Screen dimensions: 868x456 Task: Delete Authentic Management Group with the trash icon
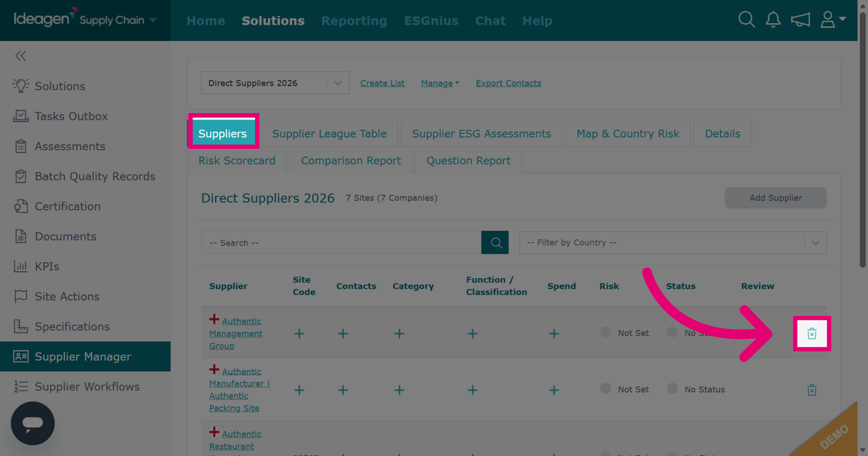click(812, 334)
